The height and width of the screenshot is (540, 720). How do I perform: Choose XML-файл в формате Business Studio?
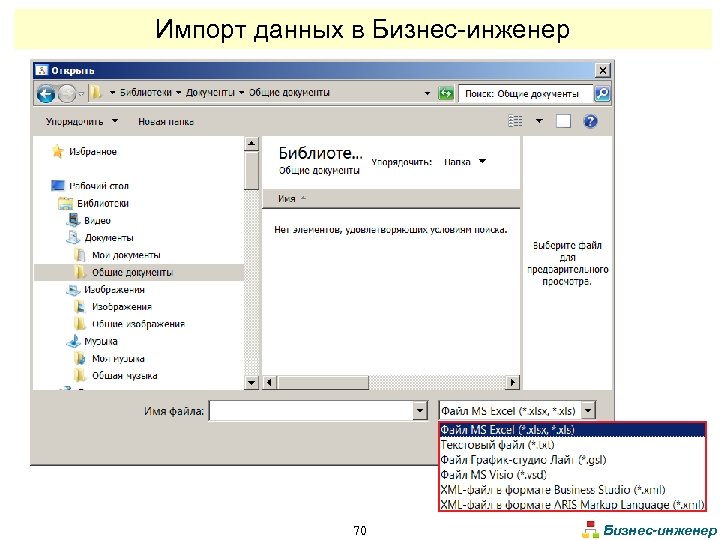[x=572, y=489]
